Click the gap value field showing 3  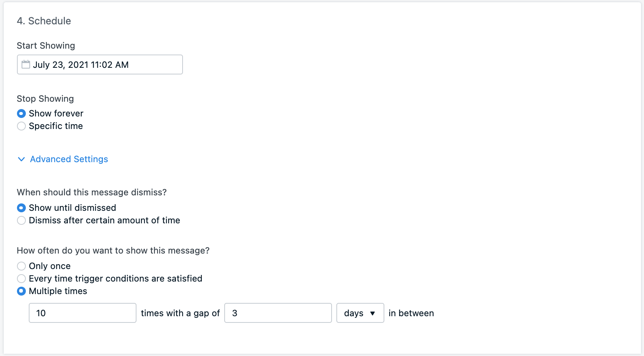(278, 313)
